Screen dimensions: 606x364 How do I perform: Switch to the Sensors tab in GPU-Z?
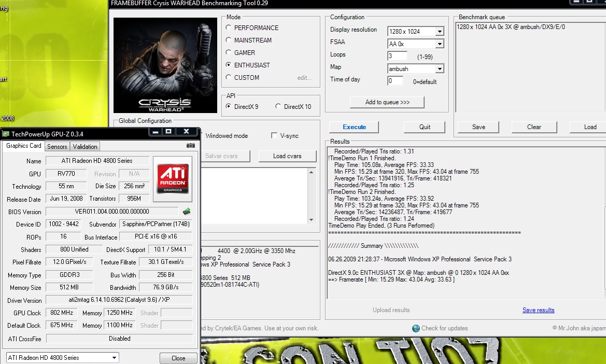(x=57, y=146)
